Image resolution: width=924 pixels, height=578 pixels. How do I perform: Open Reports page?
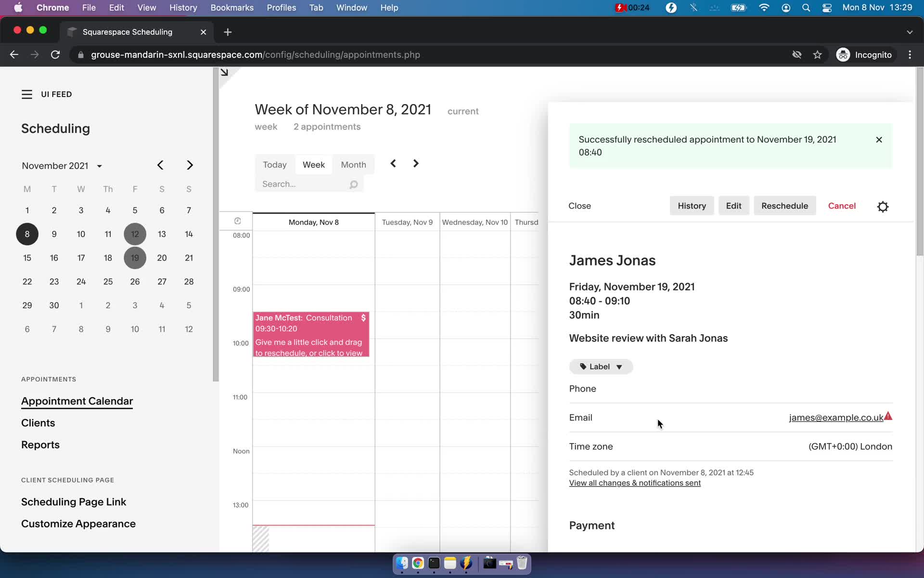40,445
